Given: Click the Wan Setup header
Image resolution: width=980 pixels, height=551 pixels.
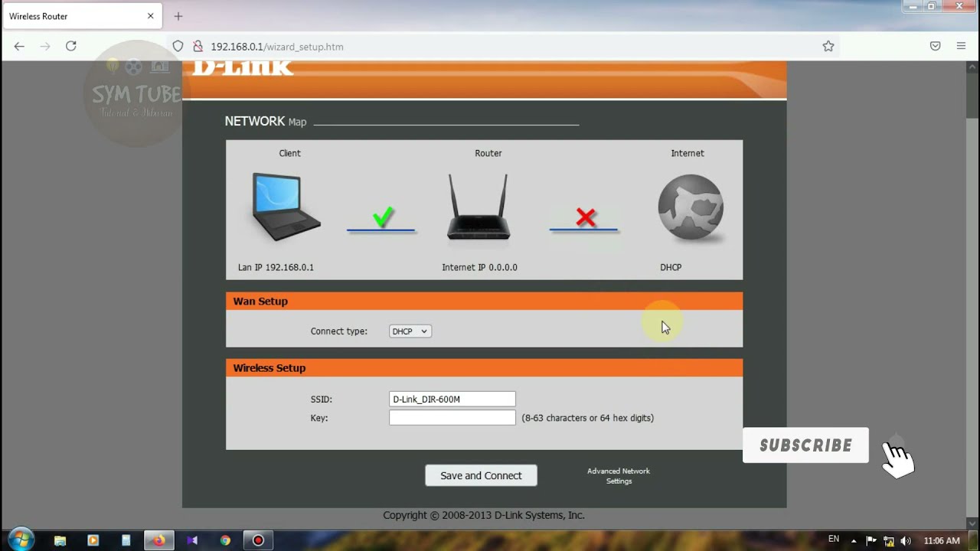Looking at the screenshot, I should click(484, 301).
